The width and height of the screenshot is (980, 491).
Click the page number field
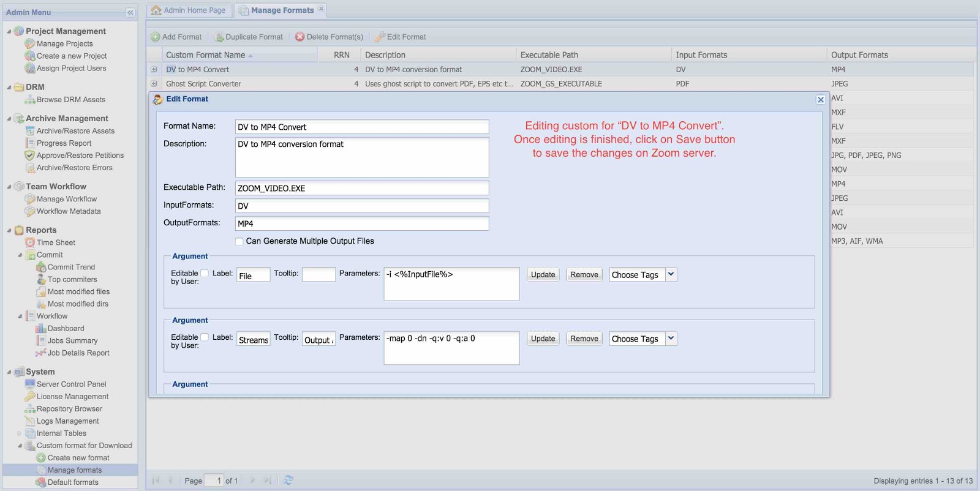pos(214,481)
